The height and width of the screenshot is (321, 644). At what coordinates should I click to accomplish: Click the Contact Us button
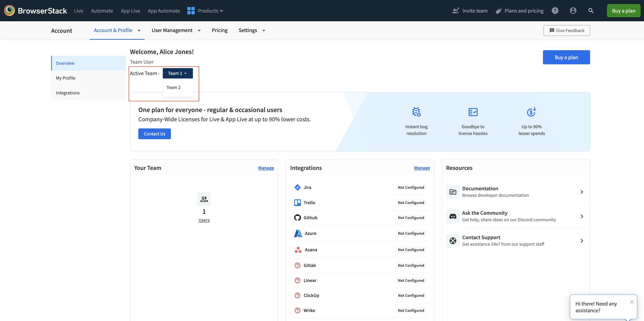click(154, 134)
